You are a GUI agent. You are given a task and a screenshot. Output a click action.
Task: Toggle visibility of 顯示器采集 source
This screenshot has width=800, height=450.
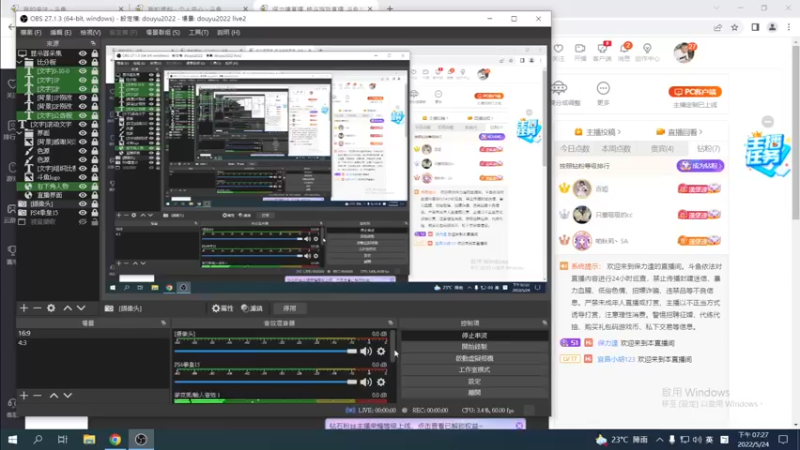[83, 53]
